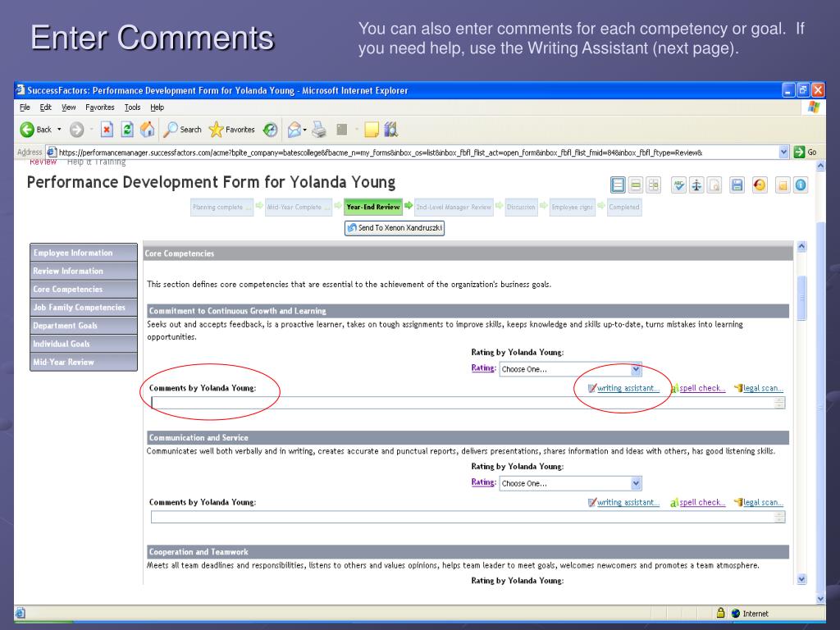The width and height of the screenshot is (840, 630).
Task: Open the File menu
Action: tap(25, 107)
